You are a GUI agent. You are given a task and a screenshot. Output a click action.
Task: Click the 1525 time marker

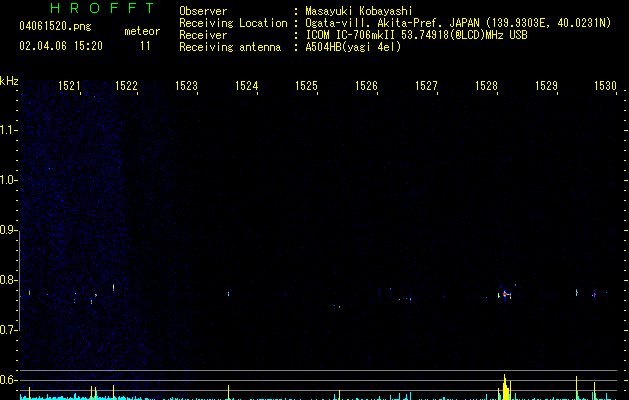[306, 86]
